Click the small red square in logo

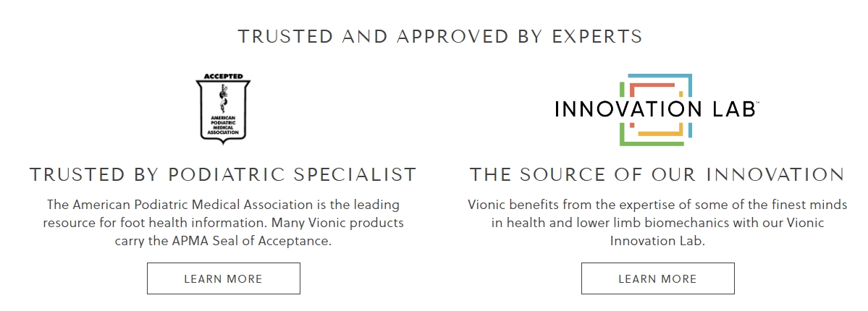632,125
